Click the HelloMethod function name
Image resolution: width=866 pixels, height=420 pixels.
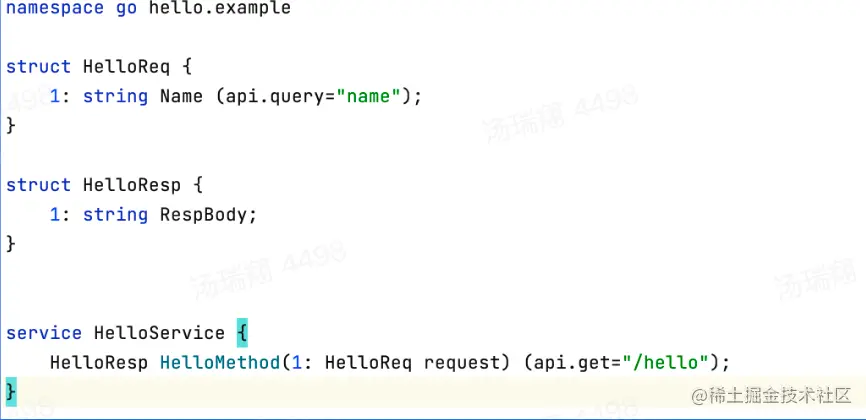(x=220, y=363)
